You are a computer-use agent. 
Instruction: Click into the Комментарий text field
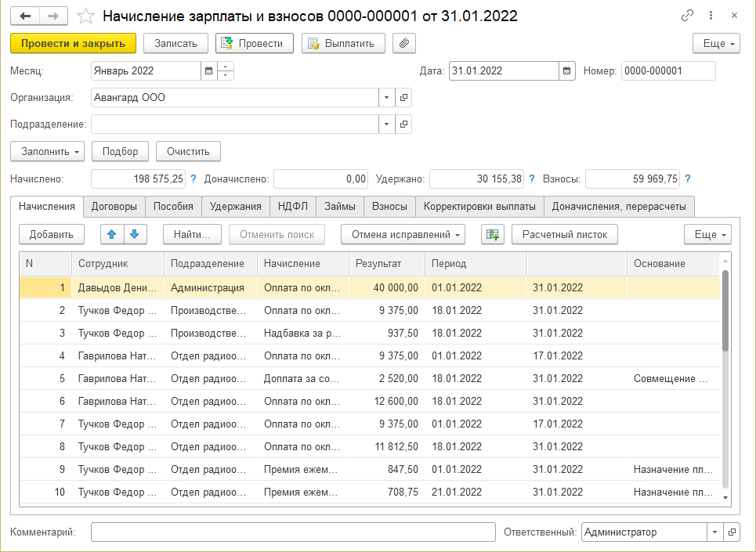tap(293, 532)
